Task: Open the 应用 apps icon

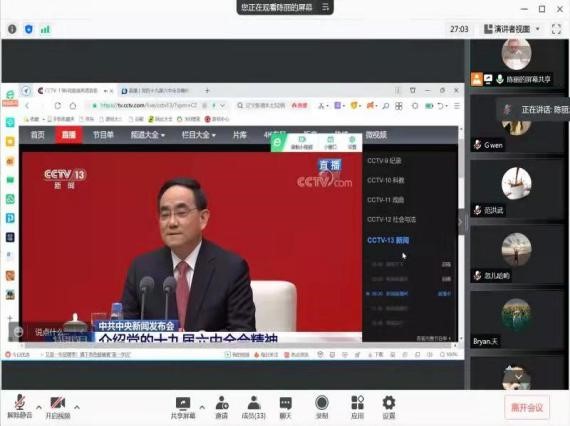Action: 357,403
